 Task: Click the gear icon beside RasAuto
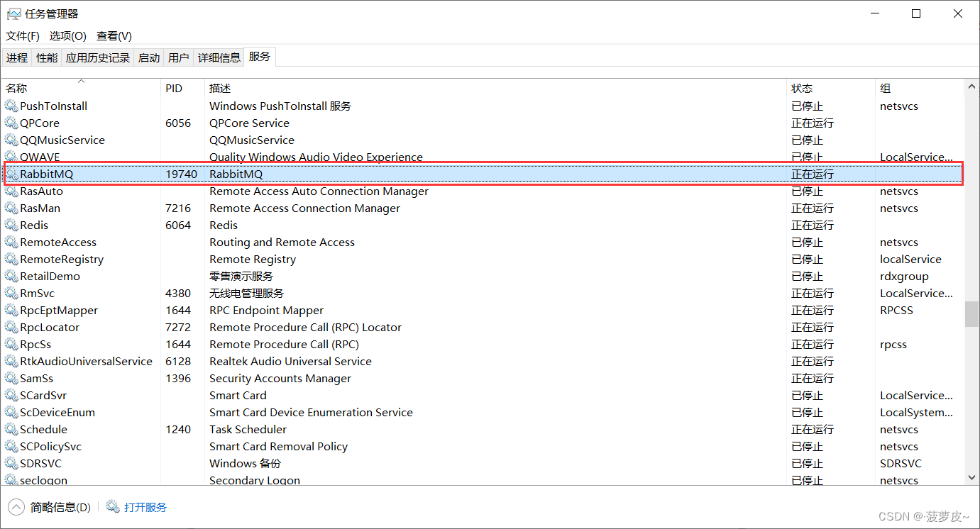[x=11, y=191]
